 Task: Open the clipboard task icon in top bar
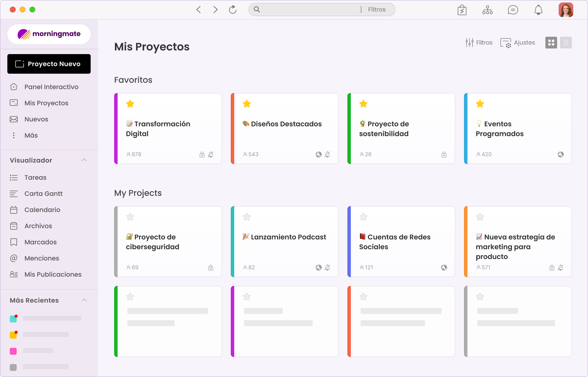pyautogui.click(x=462, y=10)
